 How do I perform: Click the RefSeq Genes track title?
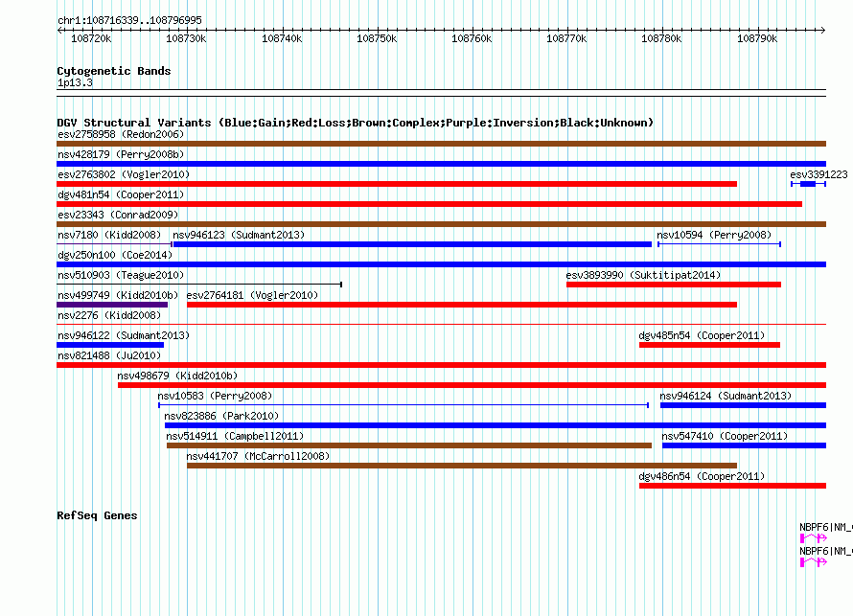pyautogui.click(x=97, y=515)
